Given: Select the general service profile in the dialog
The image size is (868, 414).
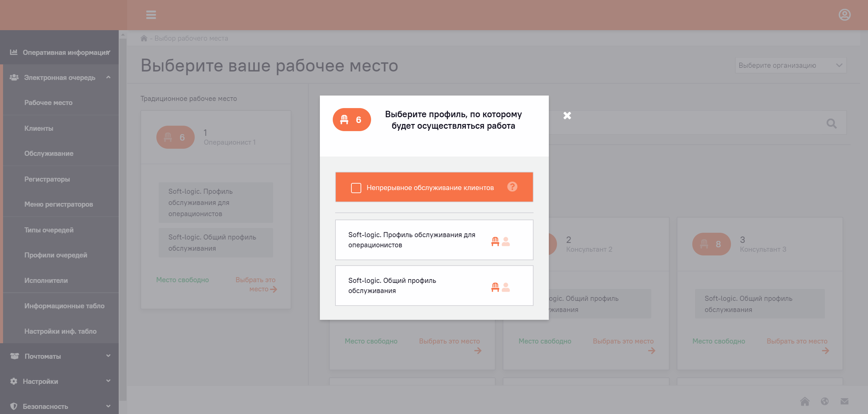Looking at the screenshot, I should coord(434,286).
